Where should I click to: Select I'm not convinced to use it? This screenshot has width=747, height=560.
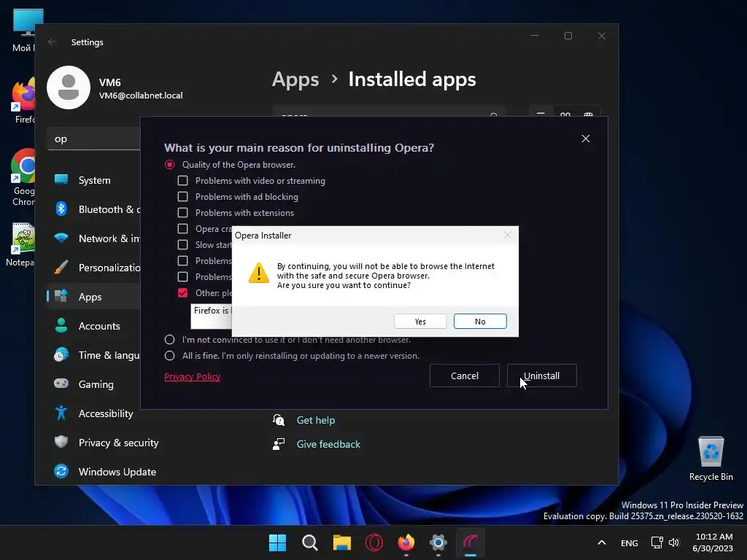point(169,340)
